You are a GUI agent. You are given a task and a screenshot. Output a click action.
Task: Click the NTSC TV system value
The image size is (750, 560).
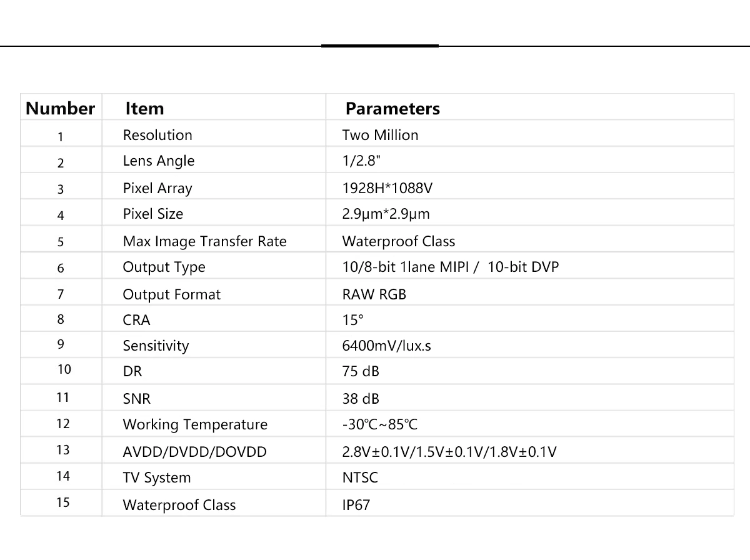[360, 478]
